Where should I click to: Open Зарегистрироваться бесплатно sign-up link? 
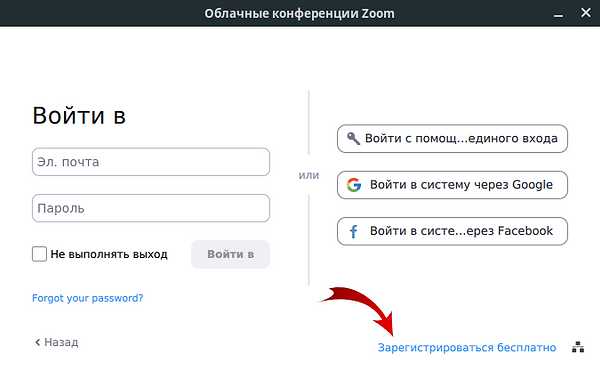(467, 347)
